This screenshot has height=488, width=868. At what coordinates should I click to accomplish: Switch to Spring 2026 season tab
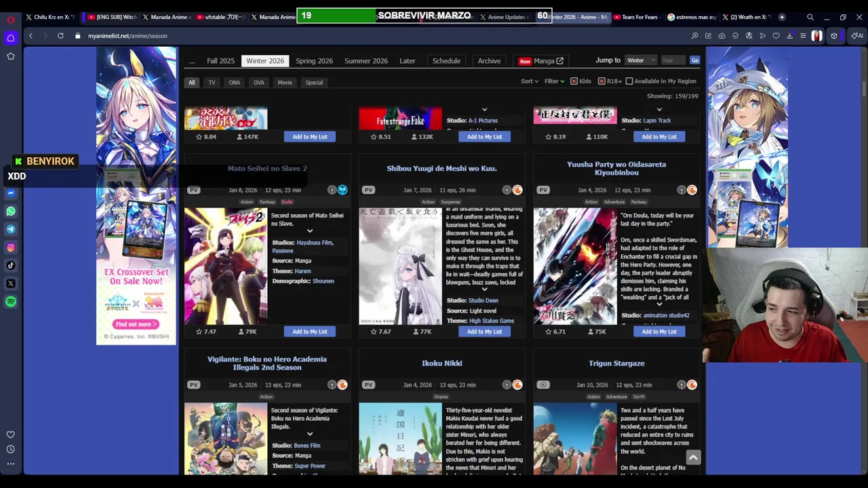[x=314, y=61]
